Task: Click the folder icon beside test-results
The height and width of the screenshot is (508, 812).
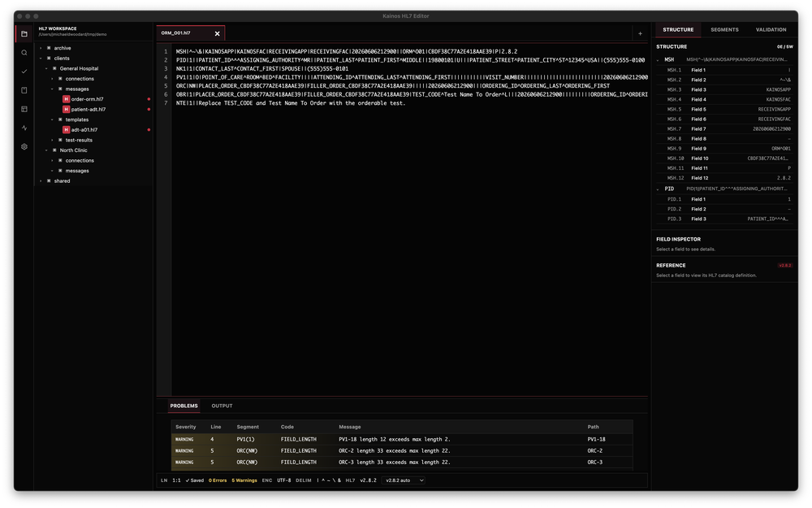Action: (x=61, y=140)
